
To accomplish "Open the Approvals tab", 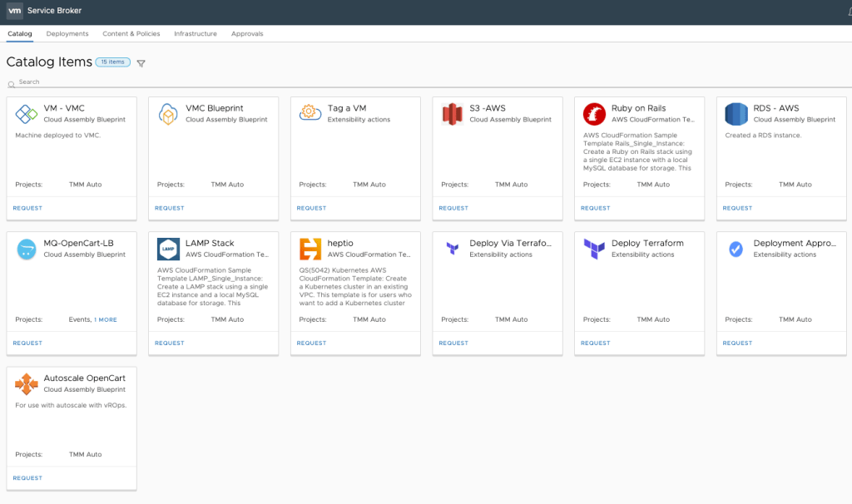I will [x=247, y=34].
